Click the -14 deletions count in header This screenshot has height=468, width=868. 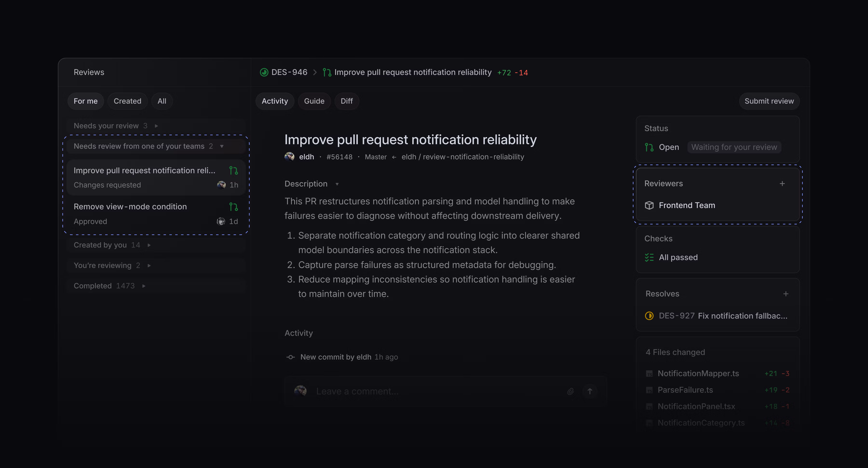[x=521, y=73]
